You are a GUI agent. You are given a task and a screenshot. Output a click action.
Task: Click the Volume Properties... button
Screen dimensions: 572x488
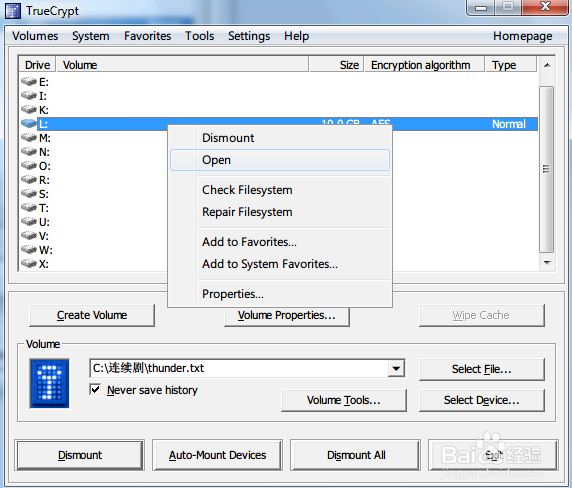point(287,316)
